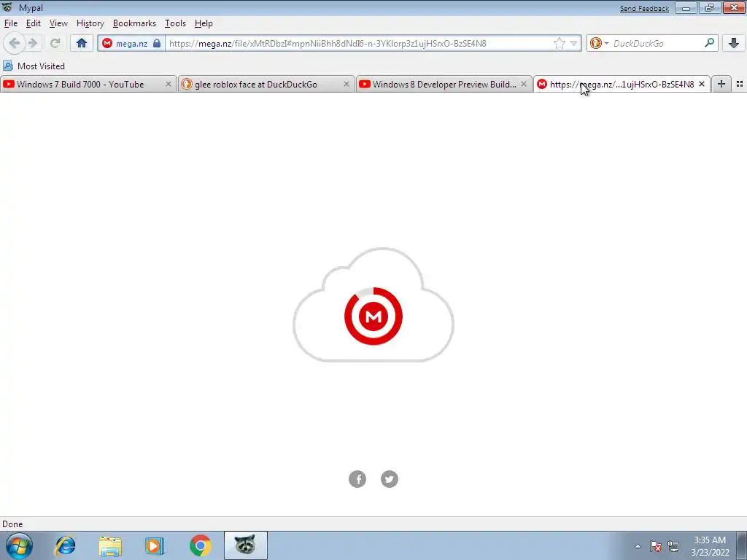Click the MEGA loading logo
The width and height of the screenshot is (747, 560).
[373, 316]
